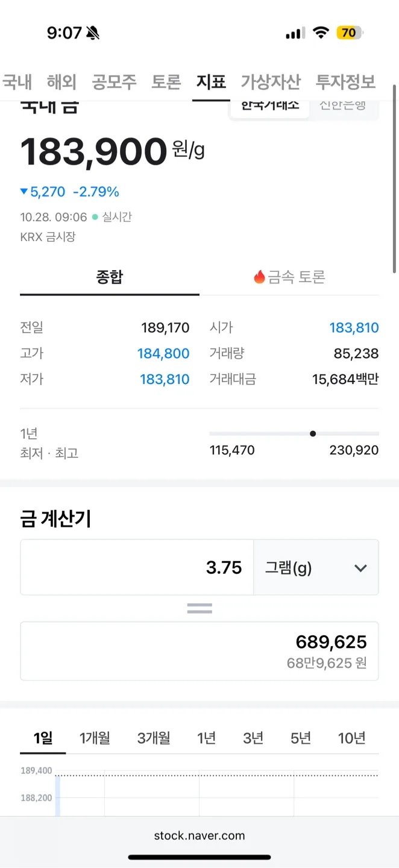Select the 1개월 chart period tab
This screenshot has height=868, width=399.
[95, 738]
